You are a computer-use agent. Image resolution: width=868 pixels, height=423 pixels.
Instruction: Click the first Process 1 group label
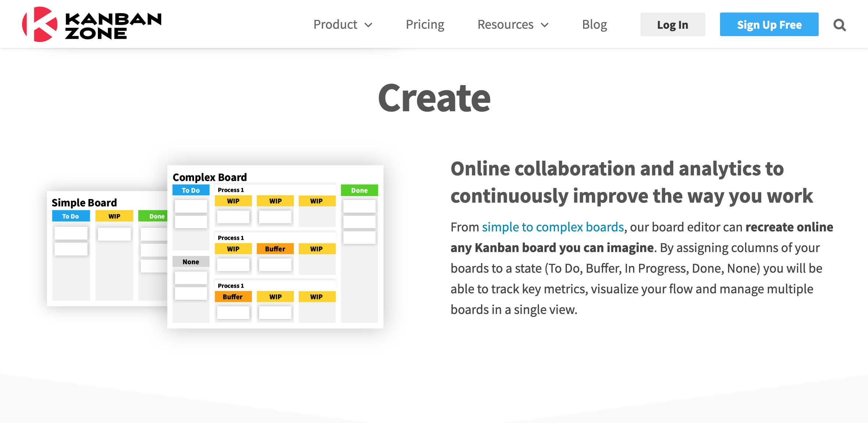[x=230, y=190]
